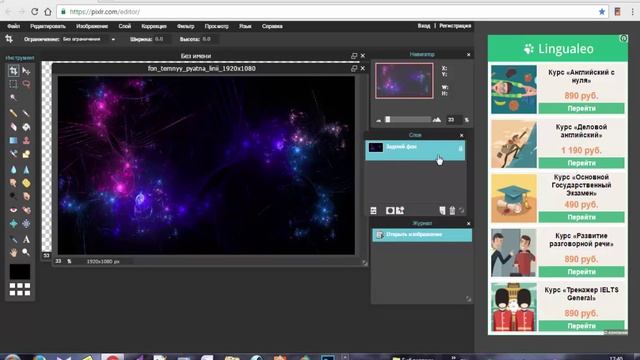Open layer styles button

pos(400,210)
